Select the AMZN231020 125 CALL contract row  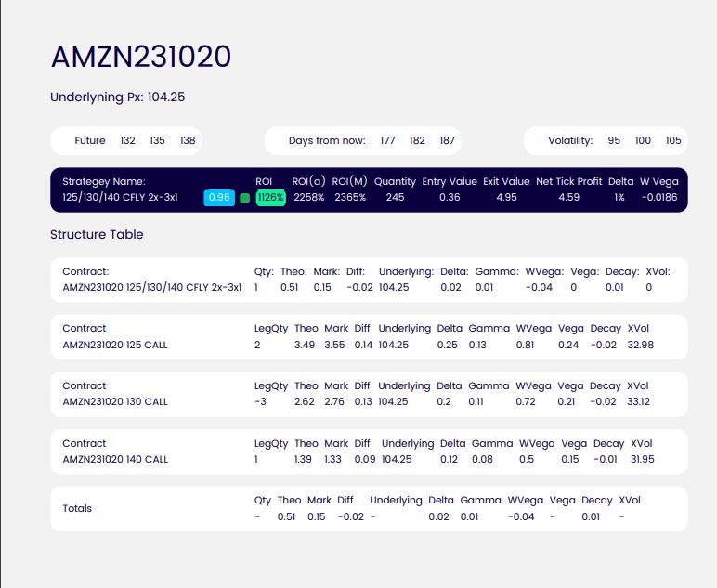[115, 346]
